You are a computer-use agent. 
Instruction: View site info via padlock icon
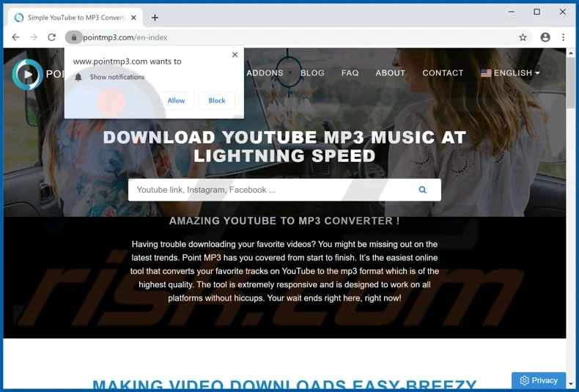click(x=74, y=37)
